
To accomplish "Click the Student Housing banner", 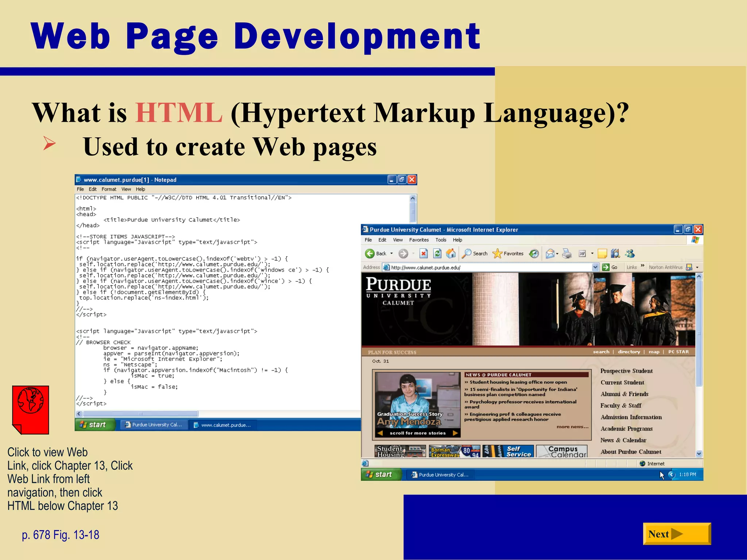I will pyautogui.click(x=400, y=451).
